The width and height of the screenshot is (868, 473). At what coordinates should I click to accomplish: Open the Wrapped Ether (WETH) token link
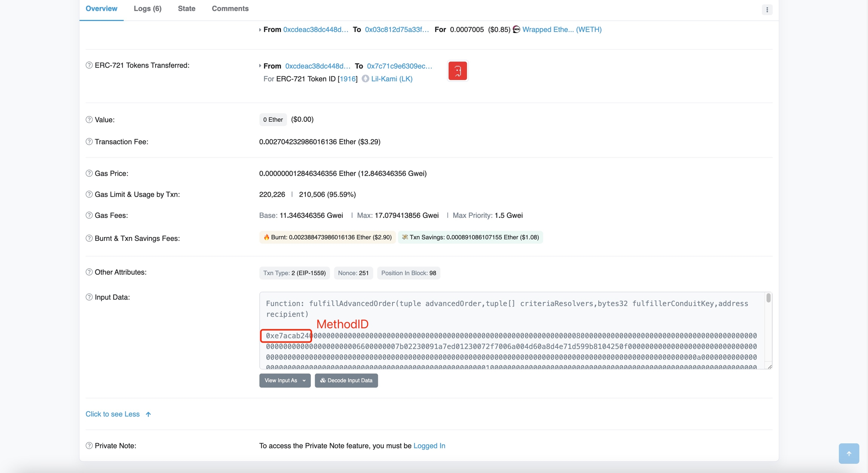click(561, 29)
